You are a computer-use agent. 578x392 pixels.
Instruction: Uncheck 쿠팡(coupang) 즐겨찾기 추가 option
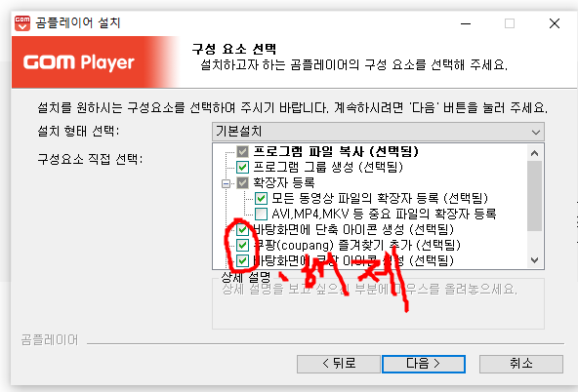coord(242,245)
